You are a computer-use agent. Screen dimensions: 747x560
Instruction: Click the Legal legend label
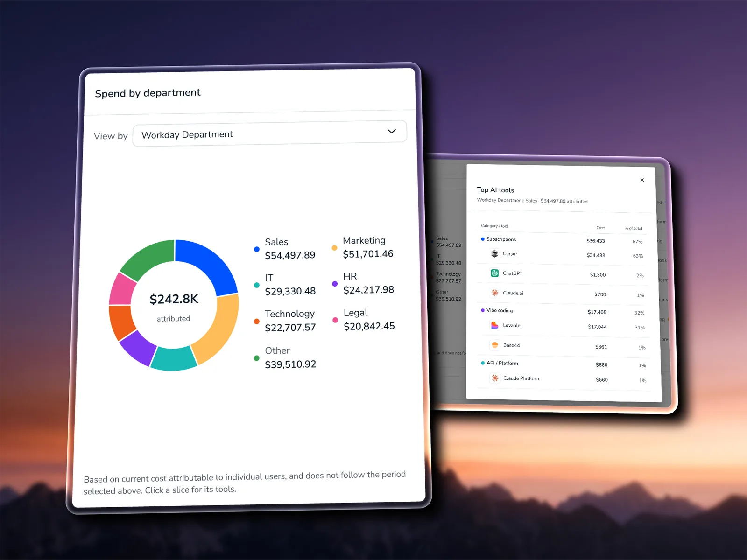[356, 313]
